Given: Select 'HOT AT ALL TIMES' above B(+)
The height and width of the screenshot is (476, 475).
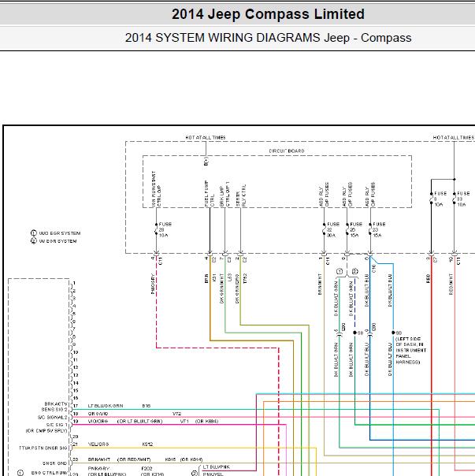Looking at the screenshot, I should click(x=206, y=137).
